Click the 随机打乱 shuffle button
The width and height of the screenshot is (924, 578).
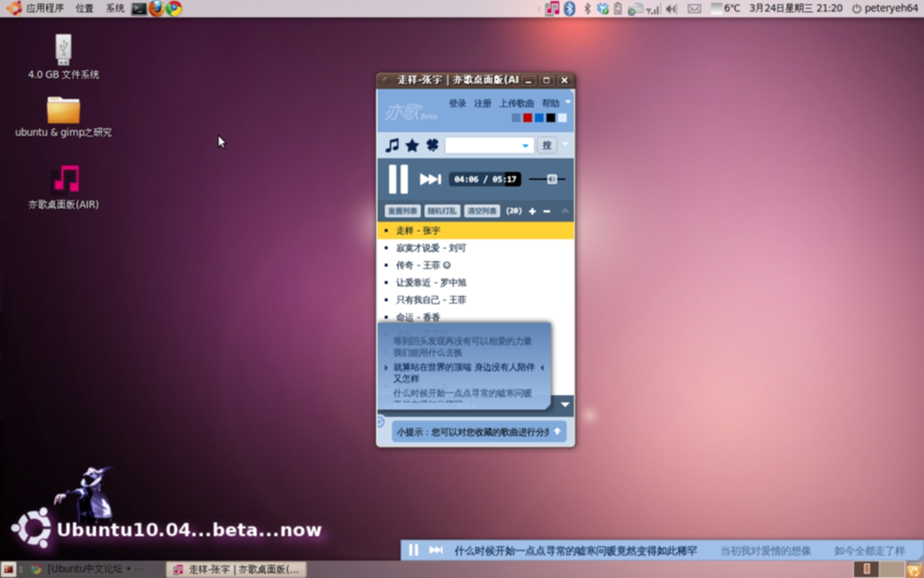pyautogui.click(x=442, y=211)
